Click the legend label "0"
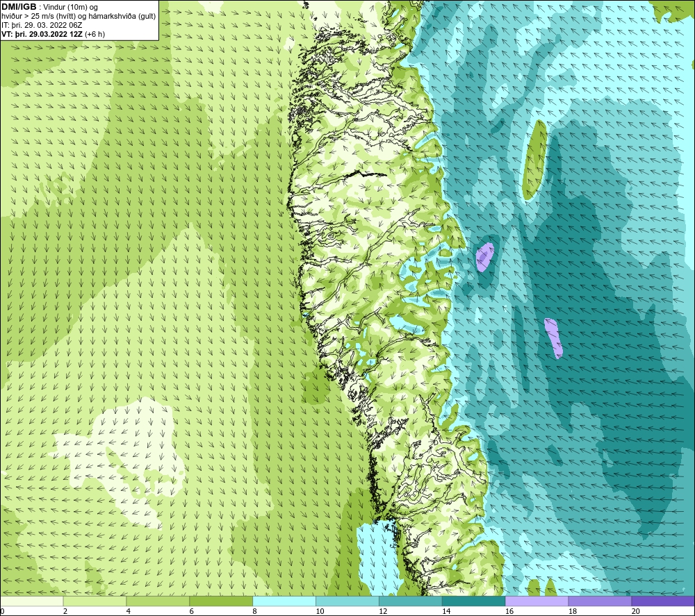695x616 pixels. [2, 611]
